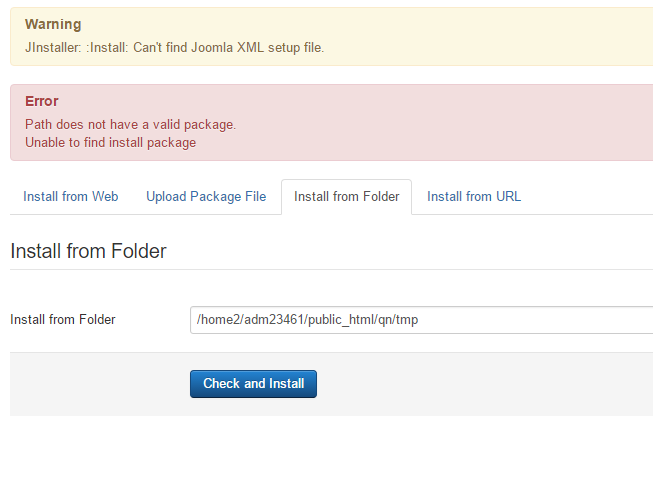
Task: Switch to the Upload Package File tab
Action: pos(206,197)
